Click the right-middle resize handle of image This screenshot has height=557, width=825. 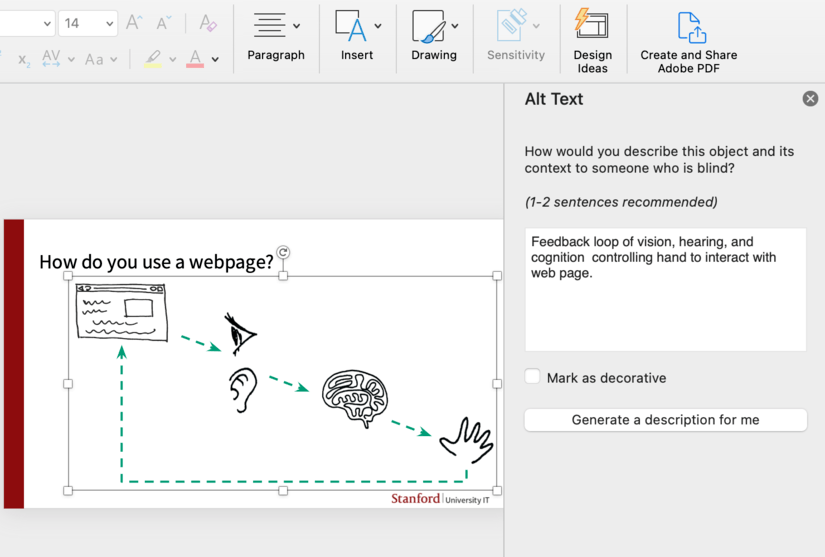(x=497, y=384)
